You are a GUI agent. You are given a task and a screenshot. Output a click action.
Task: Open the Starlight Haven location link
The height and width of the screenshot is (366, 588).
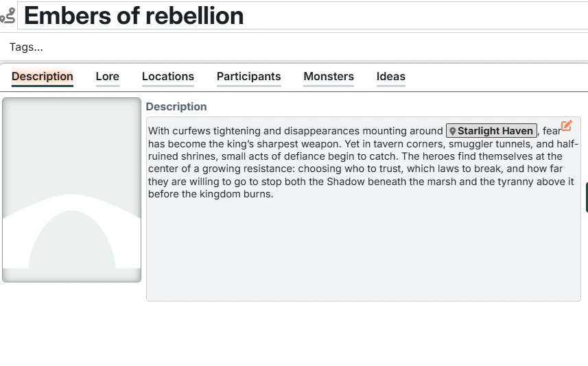pyautogui.click(x=495, y=131)
